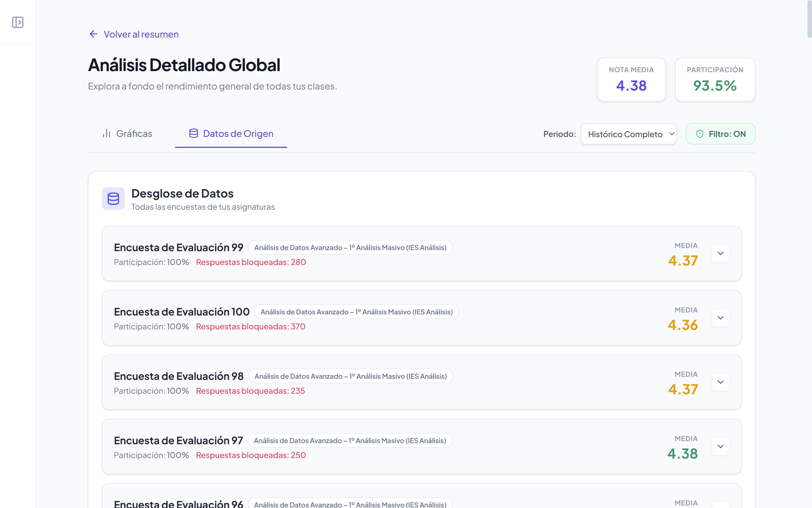Click the Periodo: label
Screen dimensions: 812x508
point(559,134)
